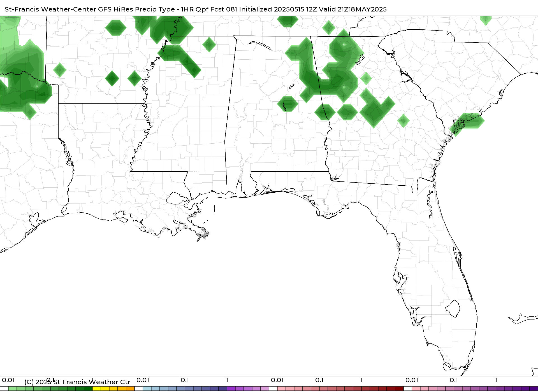Click the 0.01 label above the red scale
This screenshot has width=538, height=392.
pos(277,380)
